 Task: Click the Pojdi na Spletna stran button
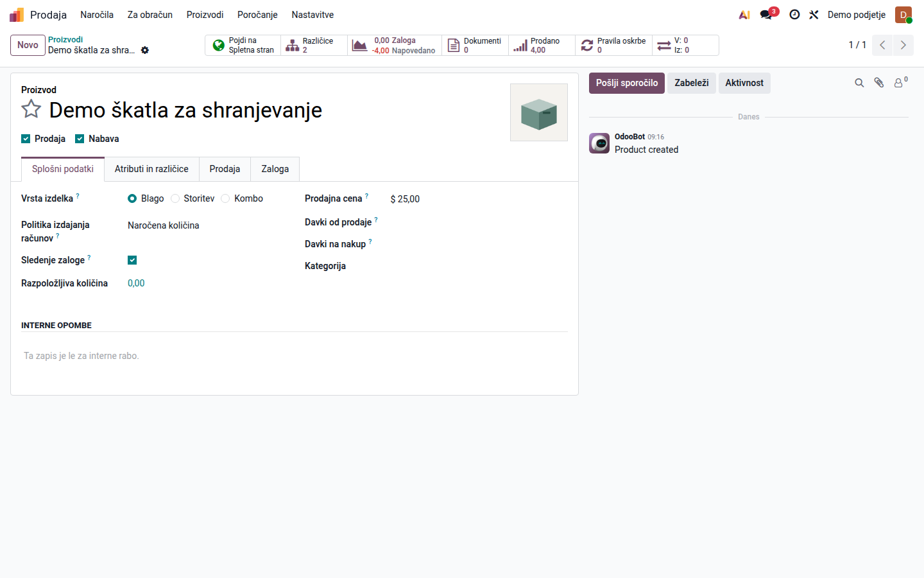click(243, 45)
